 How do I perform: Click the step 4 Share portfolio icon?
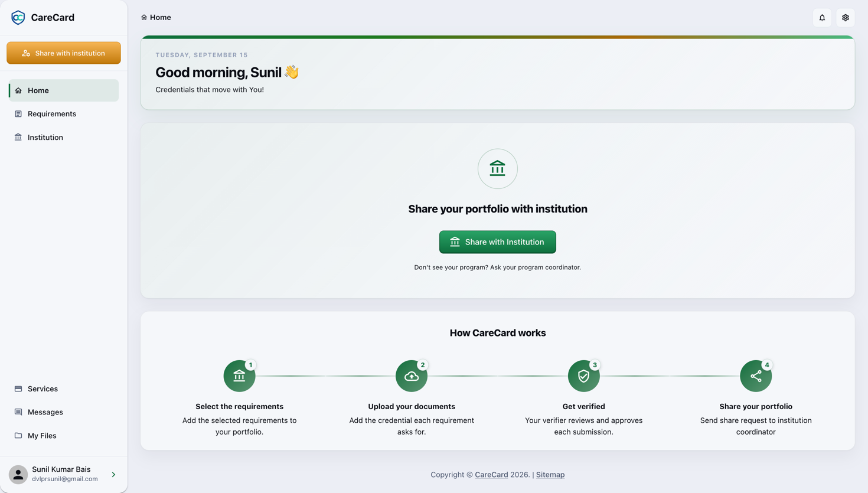(756, 376)
